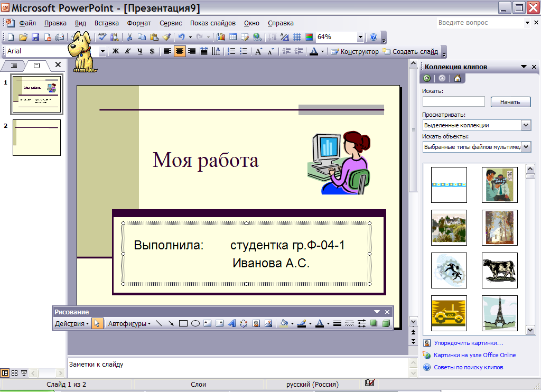Insert a hyperlink (globe icon)

[257, 37]
